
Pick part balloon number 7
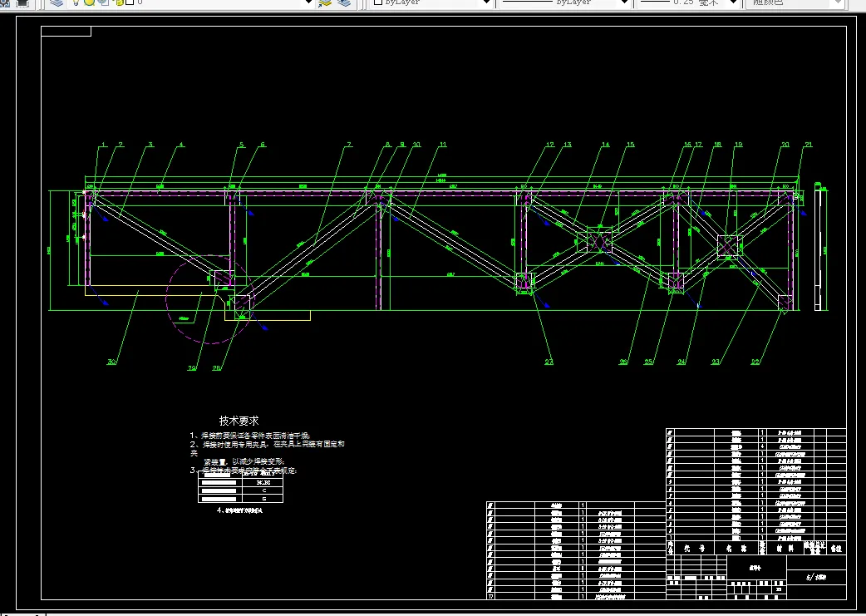pyautogui.click(x=349, y=145)
